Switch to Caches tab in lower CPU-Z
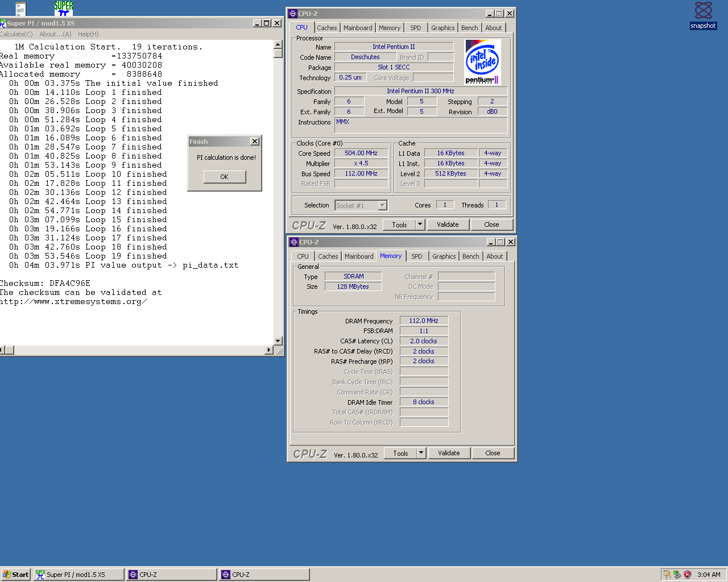The height and width of the screenshot is (582, 728). pyautogui.click(x=328, y=256)
